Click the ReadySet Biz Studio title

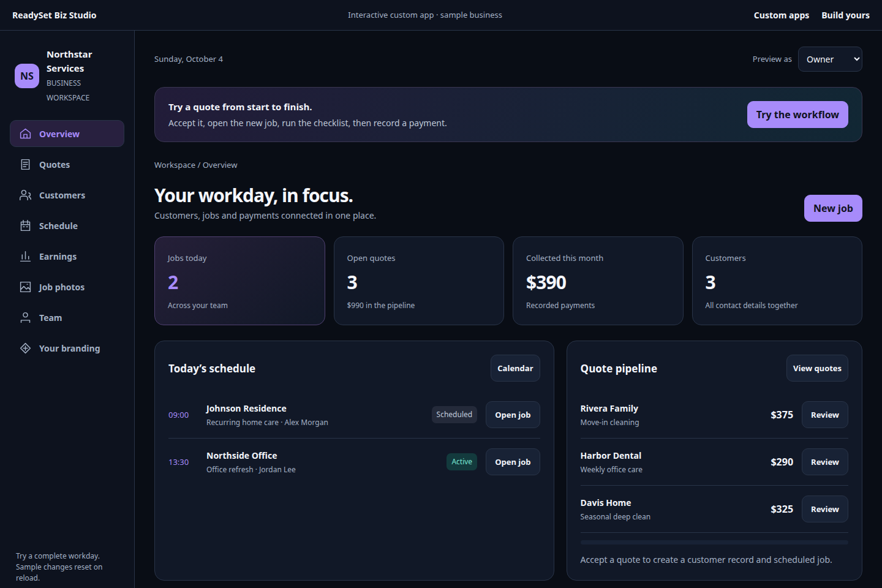point(55,15)
